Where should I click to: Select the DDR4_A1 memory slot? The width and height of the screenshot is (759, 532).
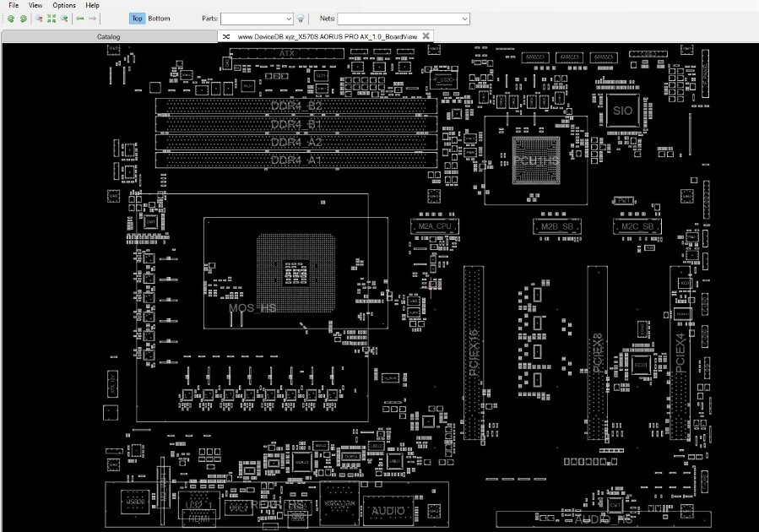[x=296, y=160]
